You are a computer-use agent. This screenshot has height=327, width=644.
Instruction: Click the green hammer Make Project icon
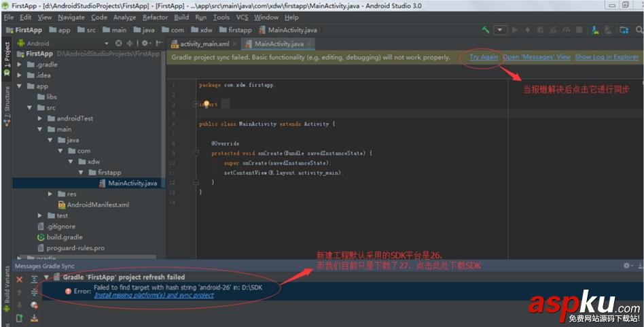(x=486, y=30)
